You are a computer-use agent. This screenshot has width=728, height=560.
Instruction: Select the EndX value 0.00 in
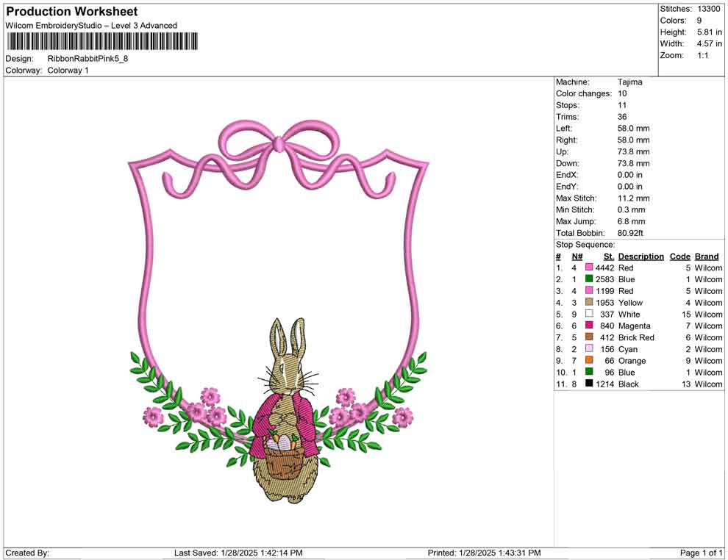click(x=630, y=175)
